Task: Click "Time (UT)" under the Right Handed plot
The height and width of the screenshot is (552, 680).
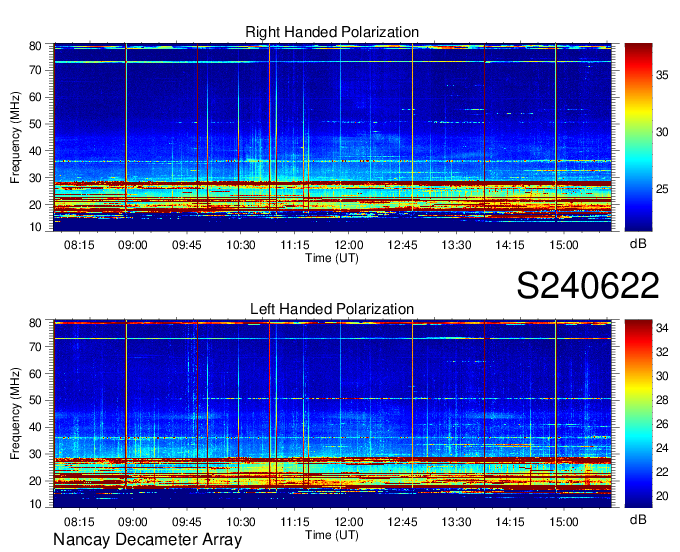Action: click(332, 258)
